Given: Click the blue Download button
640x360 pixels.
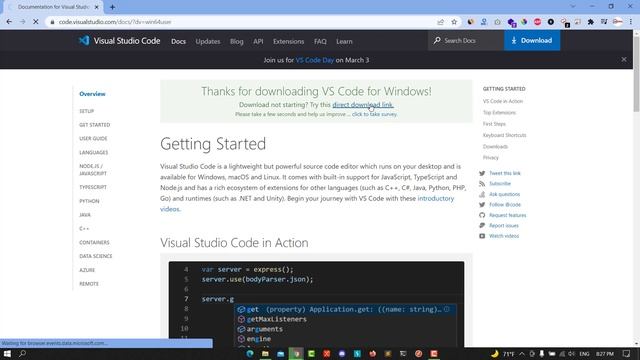Looking at the screenshot, I should (x=532, y=40).
